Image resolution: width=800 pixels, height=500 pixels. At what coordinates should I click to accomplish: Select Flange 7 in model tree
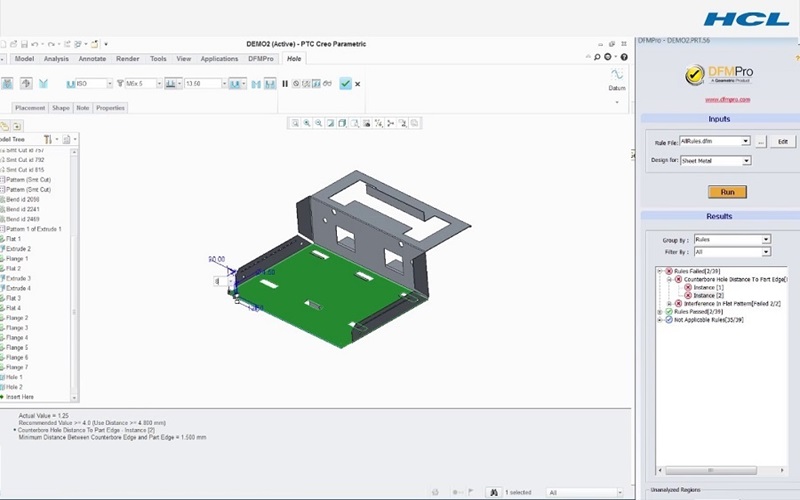click(17, 367)
